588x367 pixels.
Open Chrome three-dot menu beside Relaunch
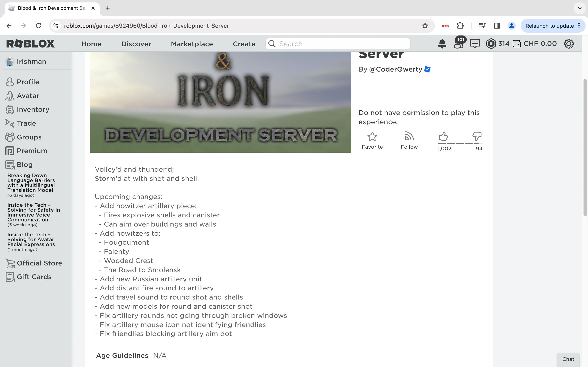tap(579, 26)
